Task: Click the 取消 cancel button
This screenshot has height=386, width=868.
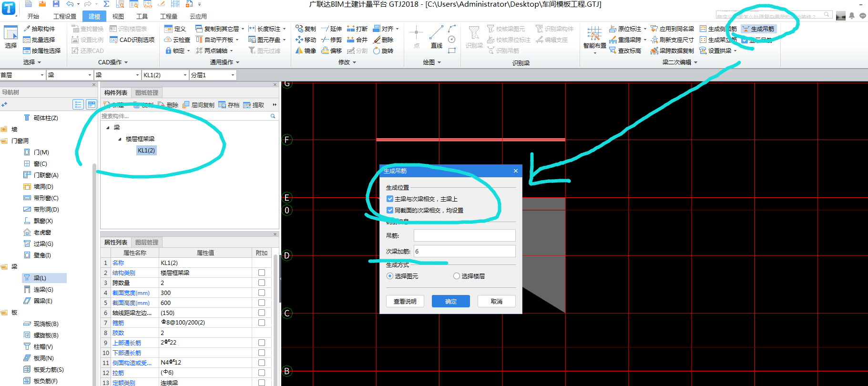Action: pyautogui.click(x=497, y=301)
